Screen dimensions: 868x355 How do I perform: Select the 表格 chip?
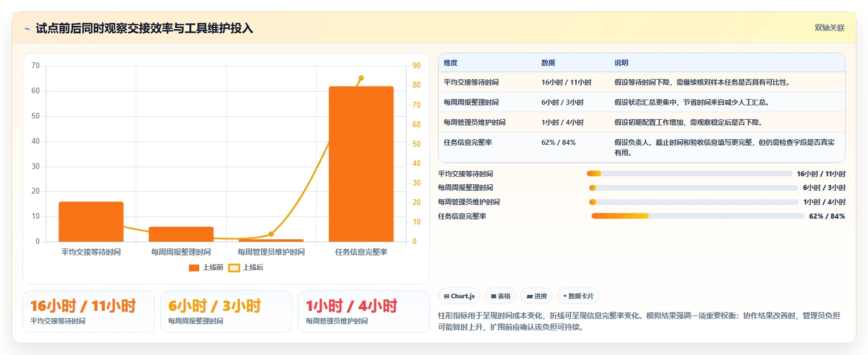click(x=500, y=296)
